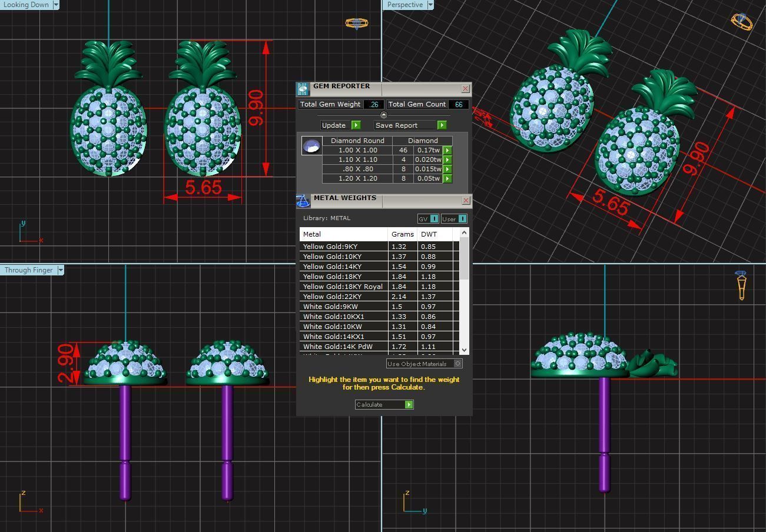Click the ring icon in Perspective viewport
Image resolution: width=766 pixels, height=532 pixels.
coord(741,21)
